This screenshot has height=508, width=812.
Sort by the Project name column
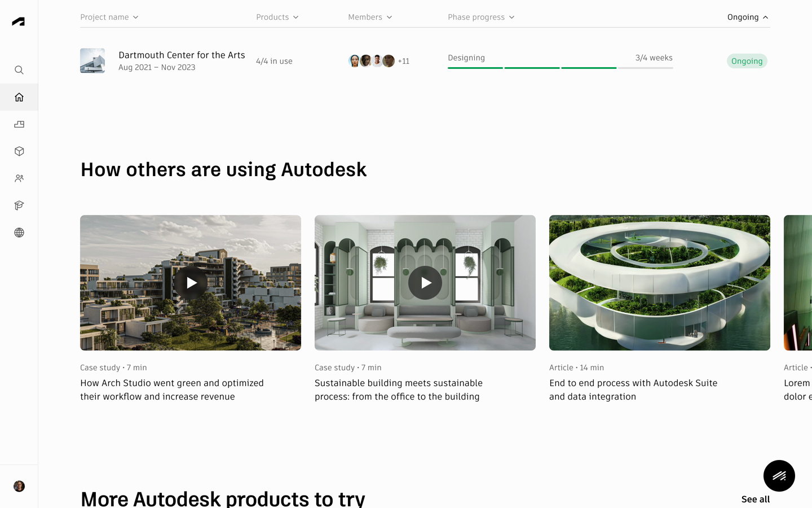coord(109,17)
